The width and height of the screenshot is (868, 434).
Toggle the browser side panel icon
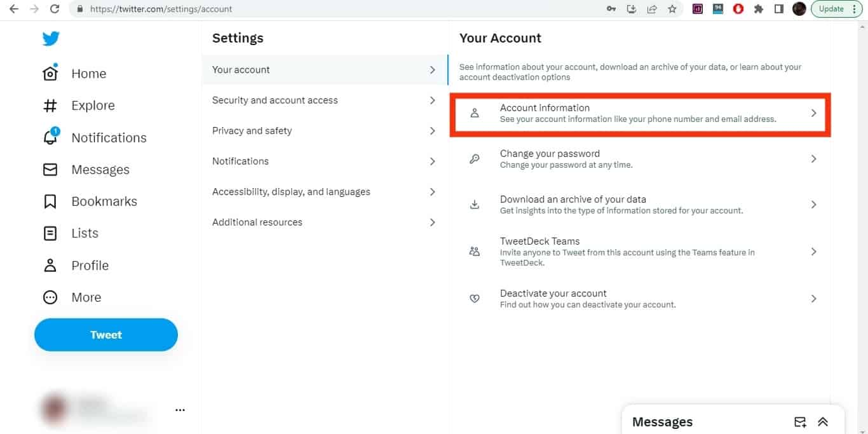tap(778, 9)
